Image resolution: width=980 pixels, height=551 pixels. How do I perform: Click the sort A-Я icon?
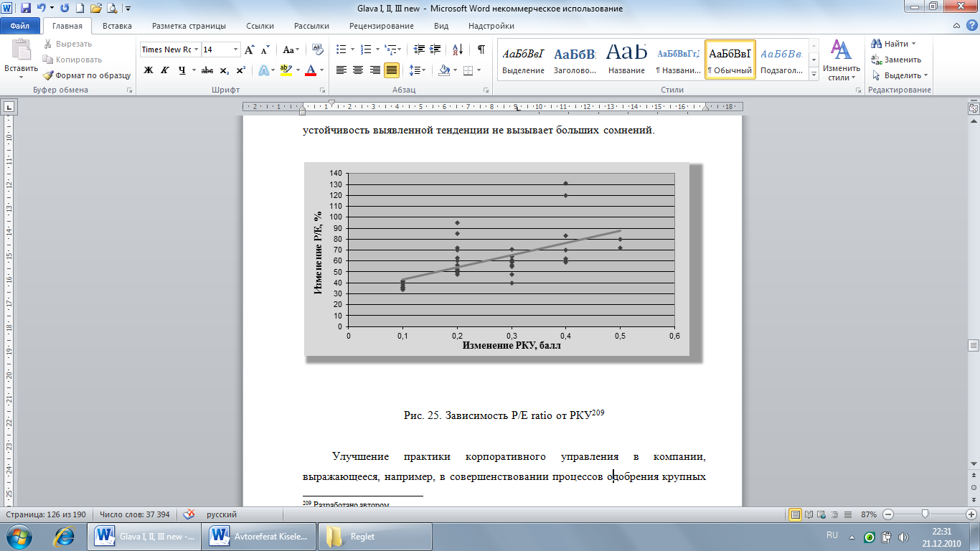457,50
